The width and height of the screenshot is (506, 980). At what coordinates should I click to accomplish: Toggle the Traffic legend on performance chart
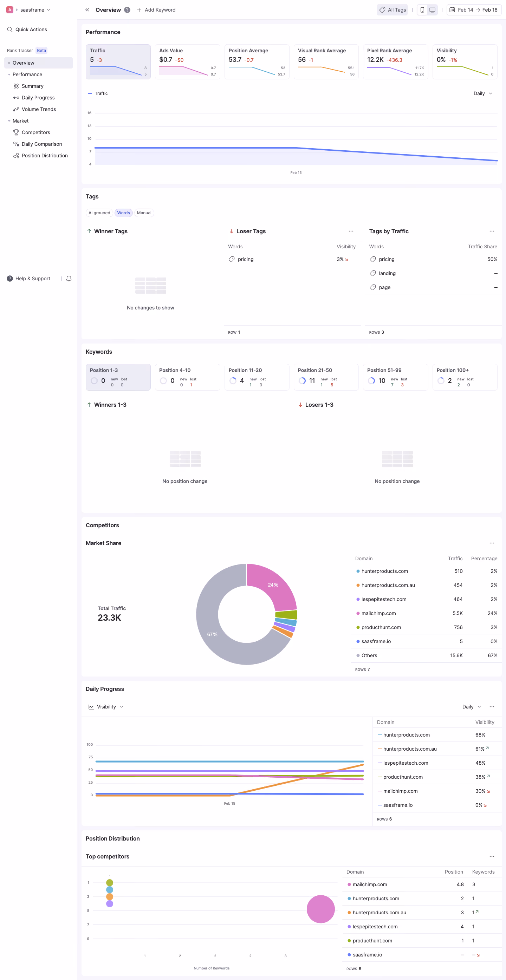point(98,93)
